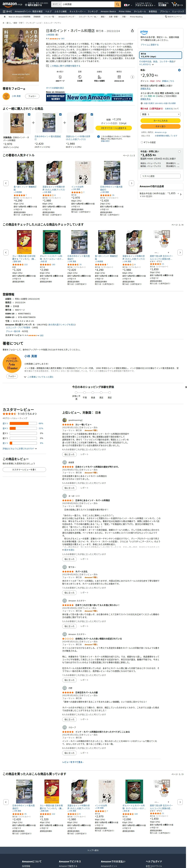Click the search magnifier button
Screen dimensions: 187x868
coord(117,4)
